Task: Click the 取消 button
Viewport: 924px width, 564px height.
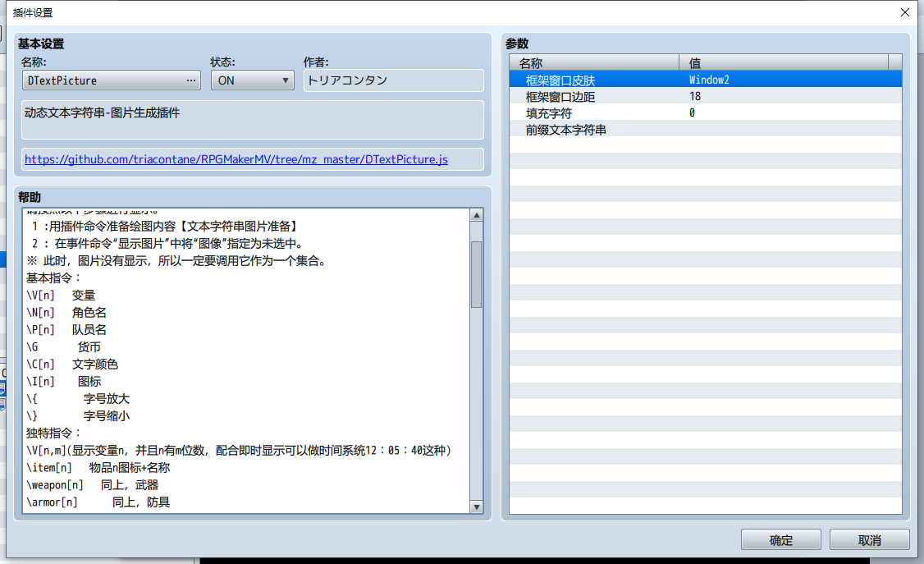Action: pyautogui.click(x=869, y=540)
